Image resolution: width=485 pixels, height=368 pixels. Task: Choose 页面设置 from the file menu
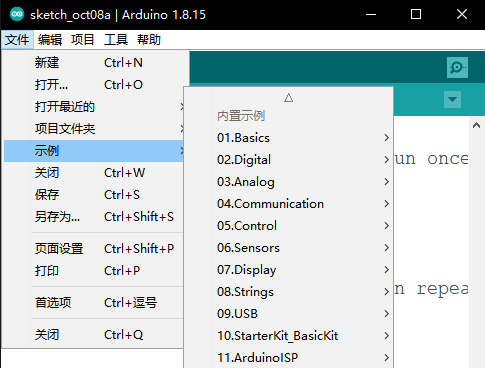(94, 249)
